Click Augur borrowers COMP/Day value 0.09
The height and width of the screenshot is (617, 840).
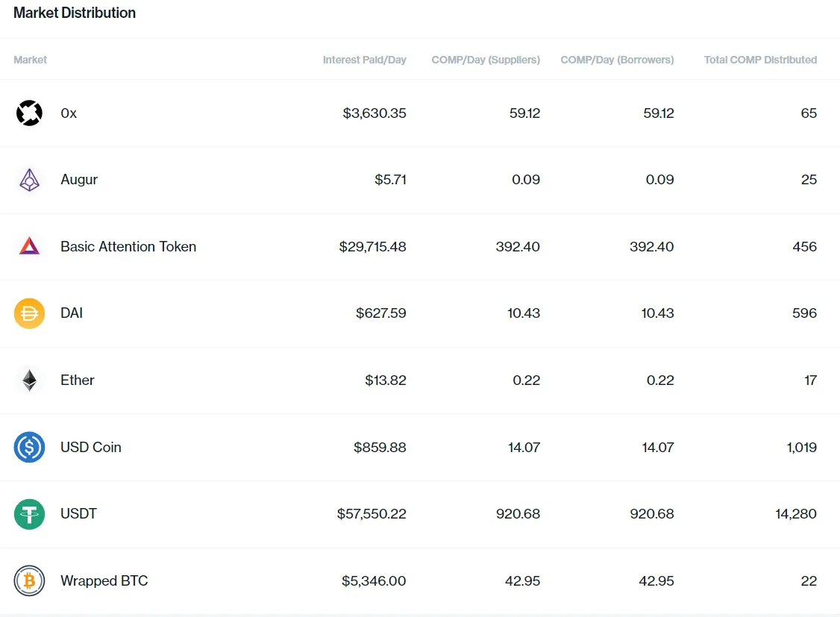(x=660, y=179)
